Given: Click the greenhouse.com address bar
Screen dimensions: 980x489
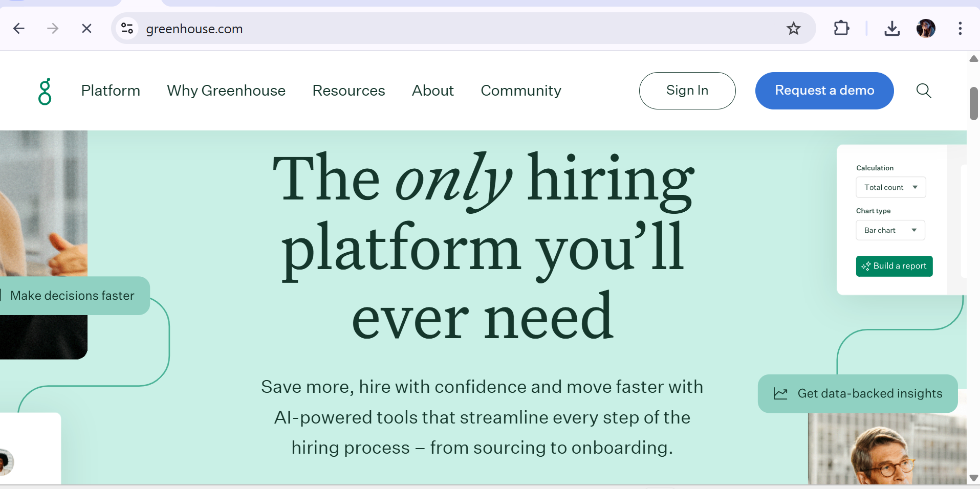Looking at the screenshot, I should (x=409, y=29).
